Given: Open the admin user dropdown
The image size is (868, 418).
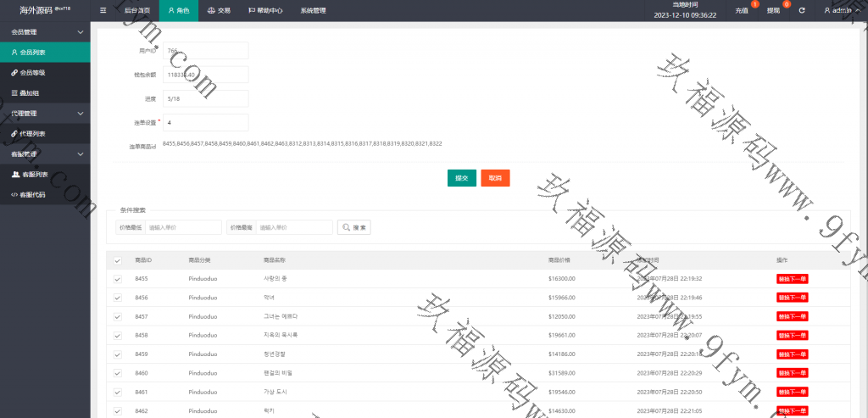Looking at the screenshot, I should (x=840, y=11).
